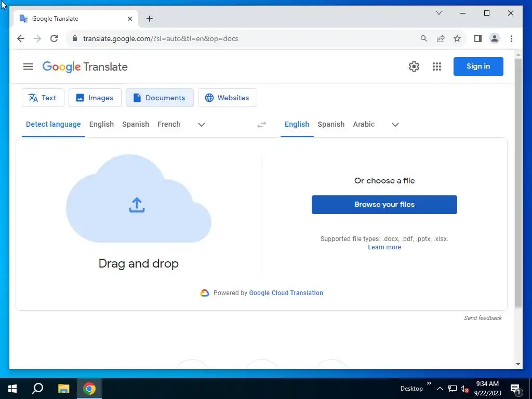532x399 pixels.
Task: Click the Chrome taskbar icon
Action: (x=89, y=389)
